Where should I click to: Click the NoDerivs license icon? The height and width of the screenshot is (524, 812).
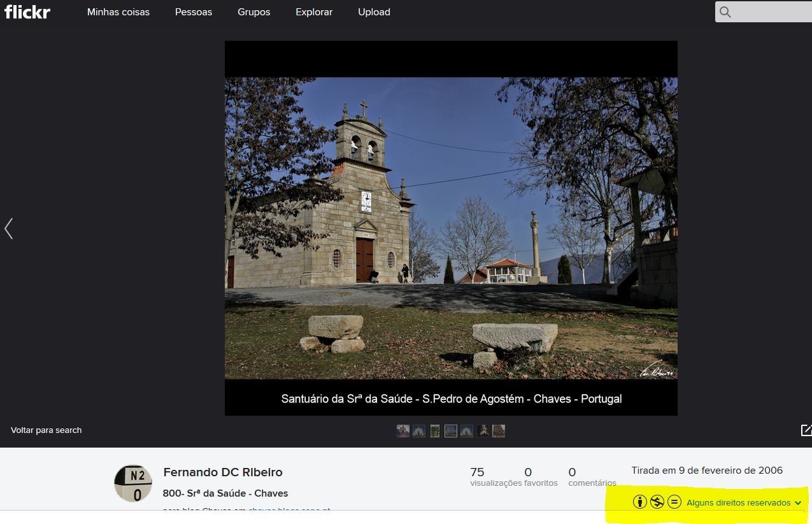point(674,502)
